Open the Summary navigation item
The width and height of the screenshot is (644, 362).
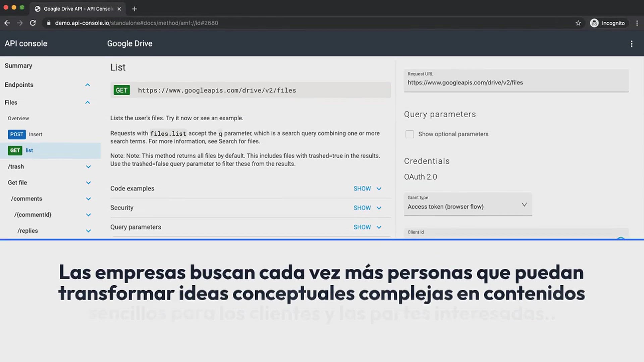coord(18,66)
